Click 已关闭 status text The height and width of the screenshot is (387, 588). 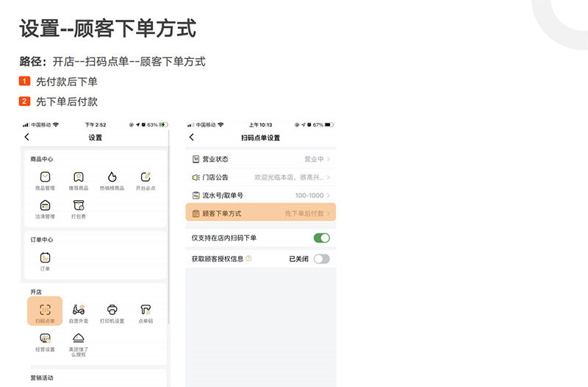[299, 259]
